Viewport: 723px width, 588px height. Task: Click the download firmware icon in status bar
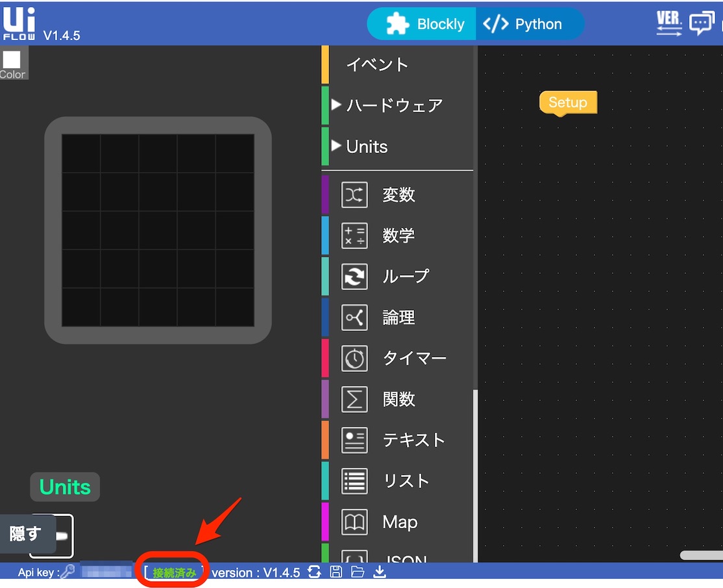pyautogui.click(x=379, y=572)
